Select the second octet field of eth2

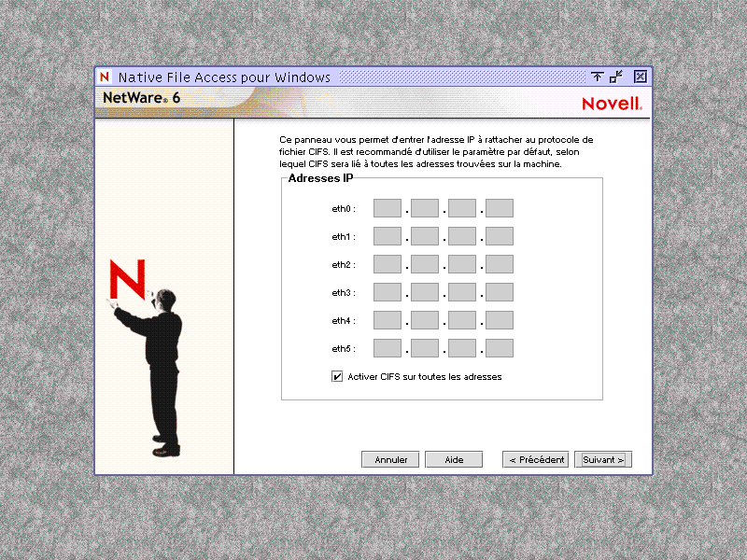pyautogui.click(x=425, y=264)
